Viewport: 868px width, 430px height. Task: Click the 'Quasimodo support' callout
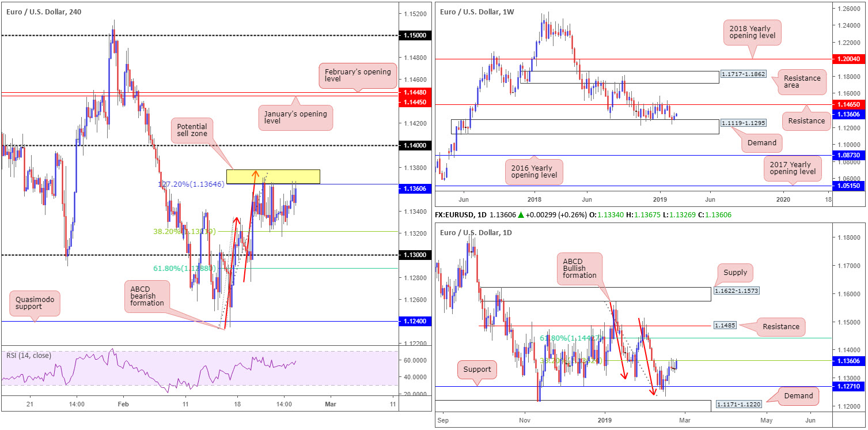(x=34, y=303)
